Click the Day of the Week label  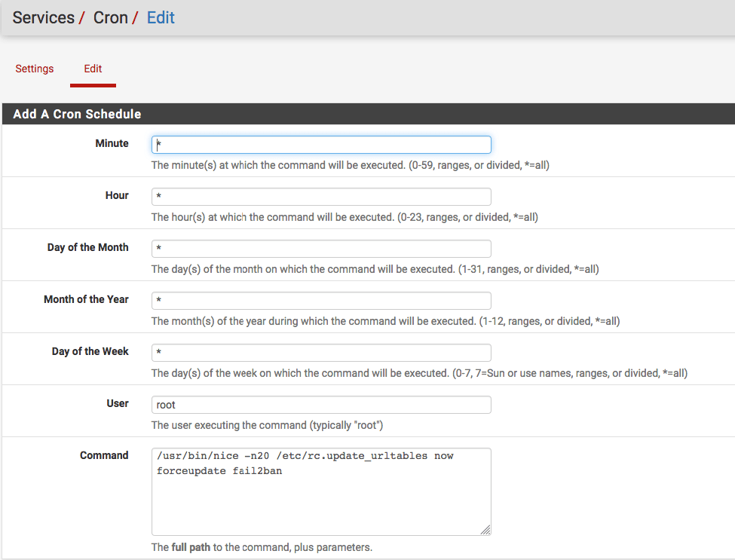pos(90,351)
